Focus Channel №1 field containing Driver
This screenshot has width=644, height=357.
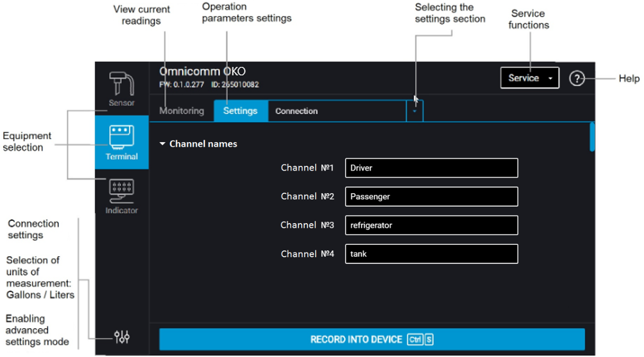[432, 168]
